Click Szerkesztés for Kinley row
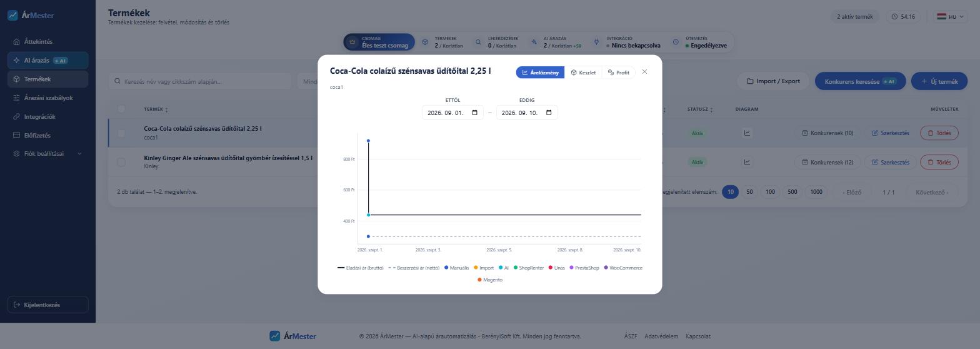980x349 pixels. click(891, 162)
